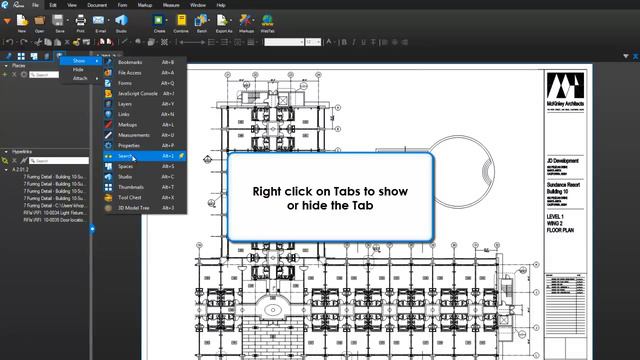Viewport: 640px width, 360px height.
Task: Select Layers in the Show submenu
Action: [145, 104]
